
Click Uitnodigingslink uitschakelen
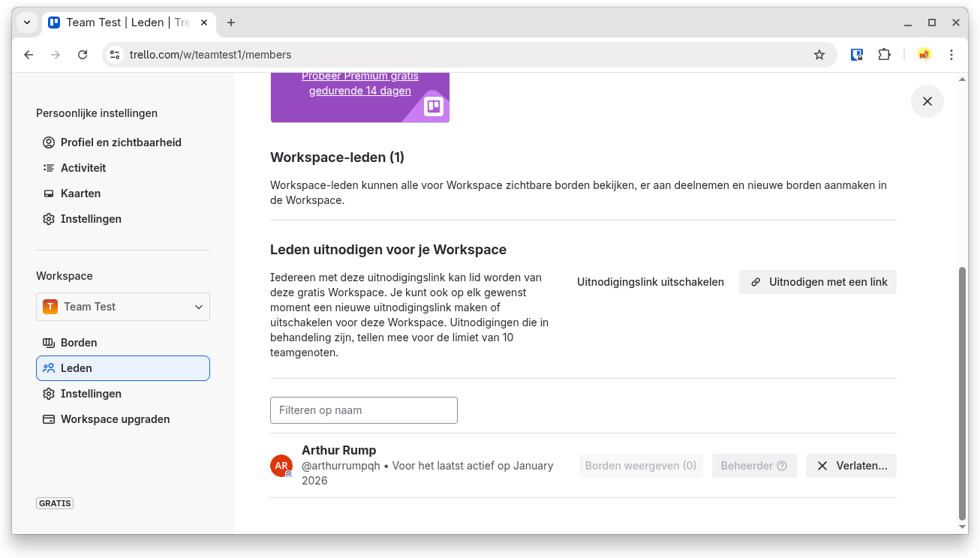(650, 282)
